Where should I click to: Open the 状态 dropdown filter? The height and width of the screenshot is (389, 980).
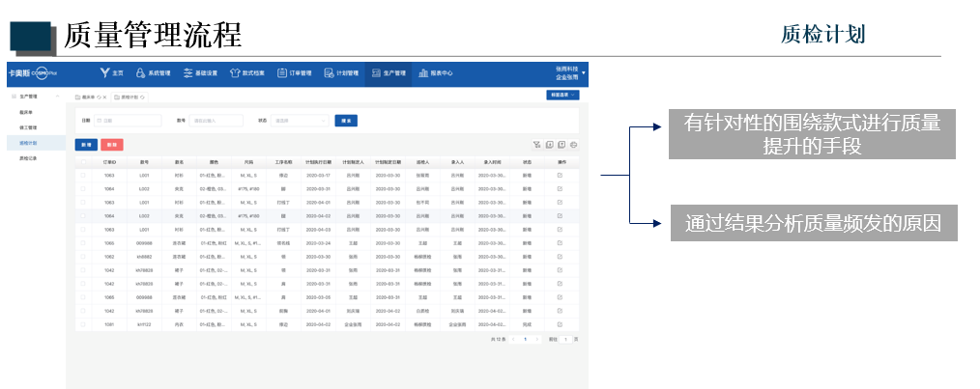(x=299, y=121)
